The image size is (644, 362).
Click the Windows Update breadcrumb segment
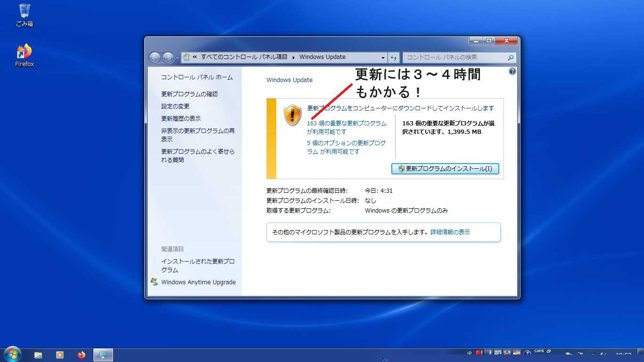(322, 57)
